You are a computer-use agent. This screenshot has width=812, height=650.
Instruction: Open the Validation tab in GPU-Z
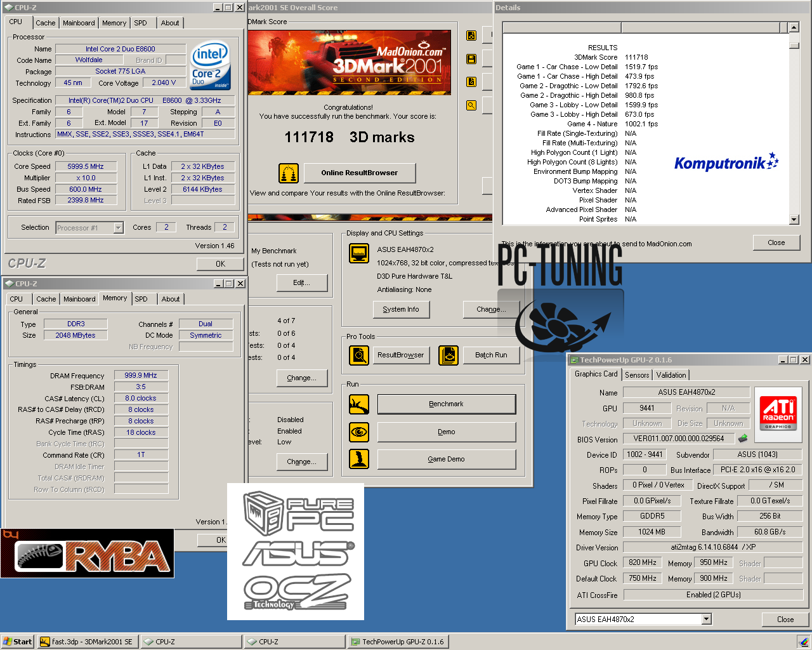[671, 375]
